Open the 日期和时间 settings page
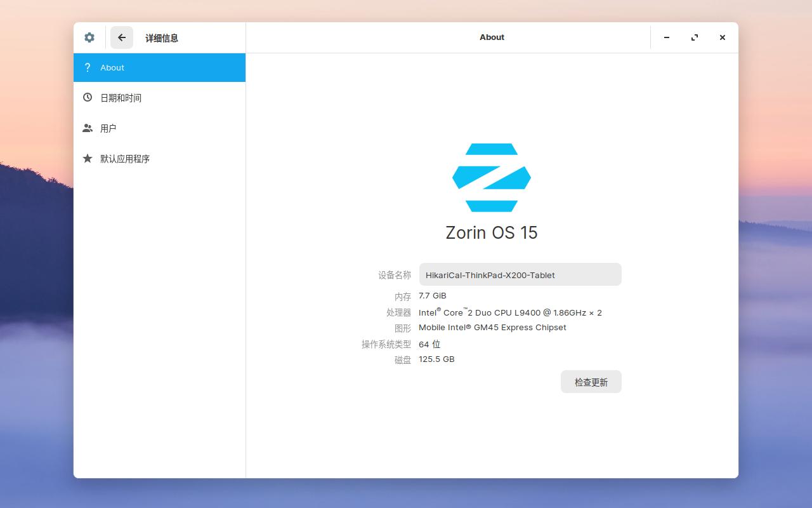The image size is (812, 508). coord(121,97)
